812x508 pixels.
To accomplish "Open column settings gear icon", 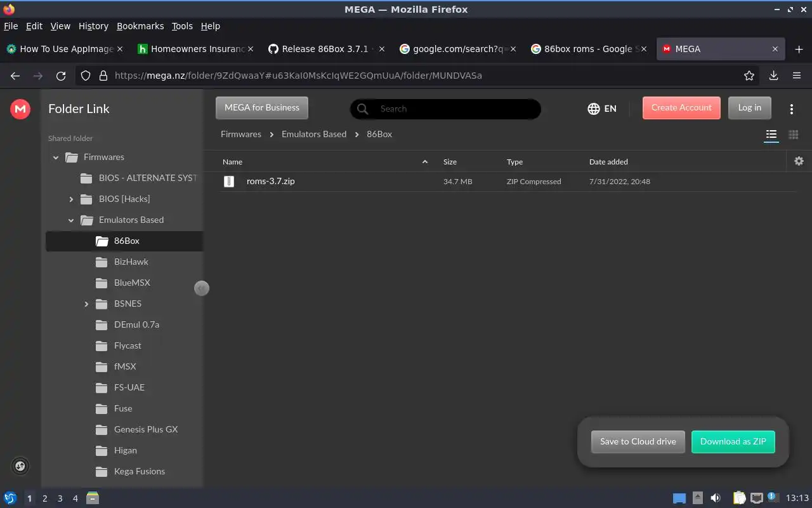I will click(x=799, y=161).
